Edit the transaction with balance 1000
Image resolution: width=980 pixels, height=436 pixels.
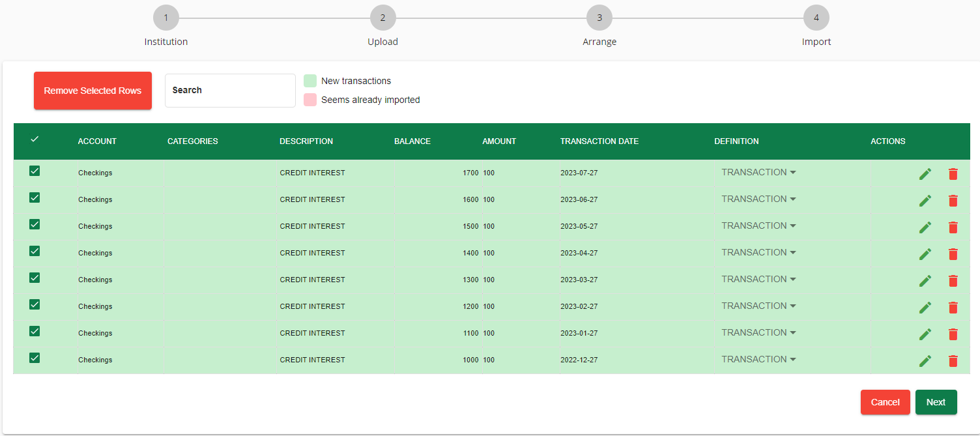pos(925,361)
